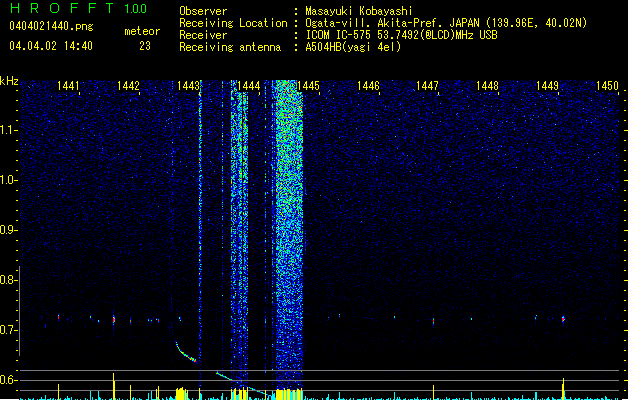The image size is (629, 400).
Task: Click the kHz axis unit label
Action: 9,81
